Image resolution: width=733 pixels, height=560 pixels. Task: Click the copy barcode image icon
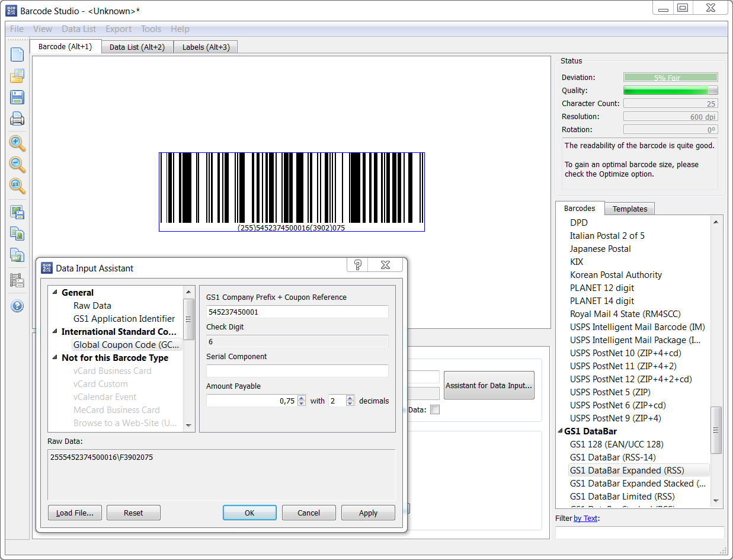pos(17,233)
